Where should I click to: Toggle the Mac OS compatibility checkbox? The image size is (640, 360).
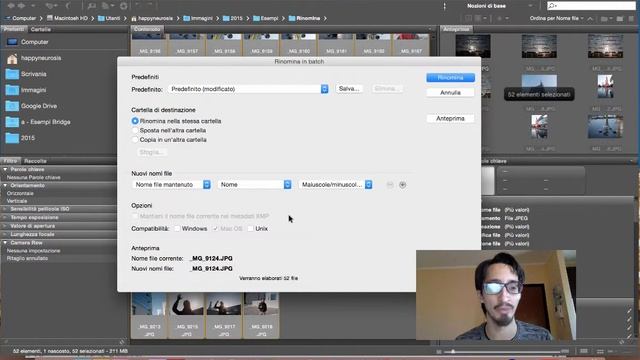click(216, 229)
